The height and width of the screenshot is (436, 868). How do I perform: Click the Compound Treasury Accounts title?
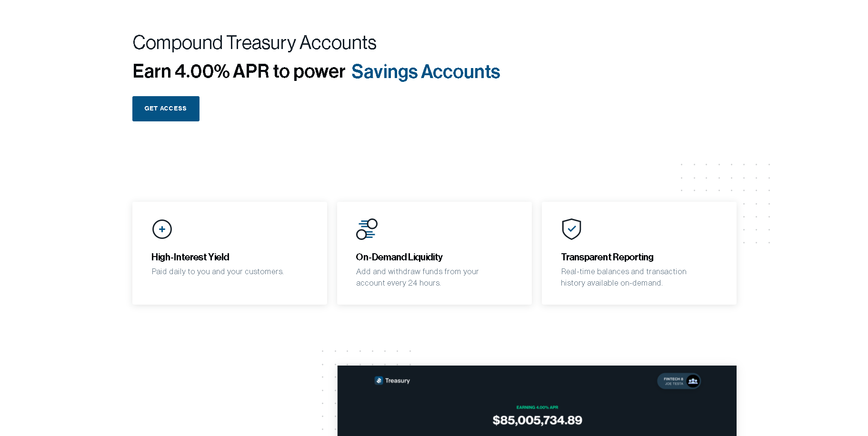pos(254,43)
